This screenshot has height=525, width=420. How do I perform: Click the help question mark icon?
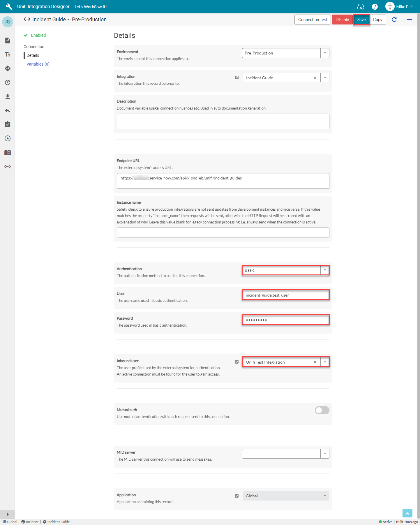click(375, 7)
